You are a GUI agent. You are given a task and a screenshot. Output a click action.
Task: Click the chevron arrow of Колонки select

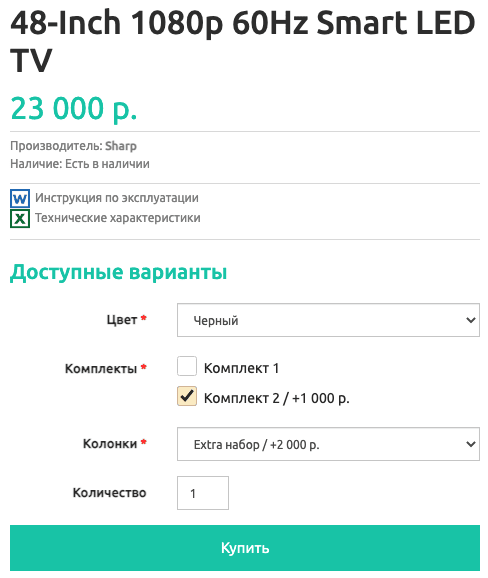[470, 444]
